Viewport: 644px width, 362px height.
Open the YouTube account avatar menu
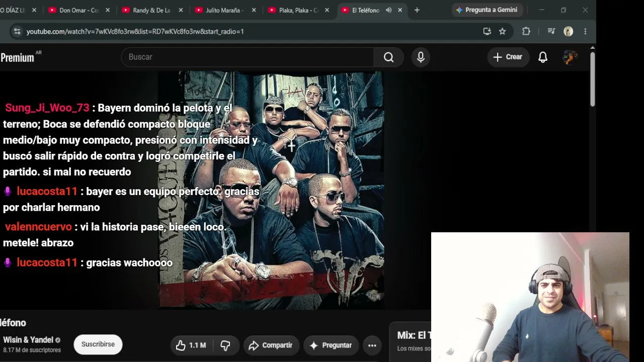click(570, 57)
